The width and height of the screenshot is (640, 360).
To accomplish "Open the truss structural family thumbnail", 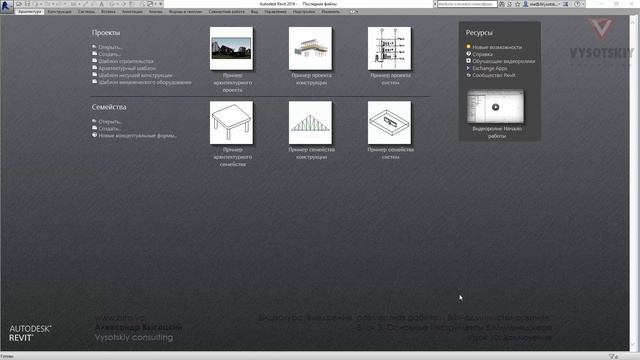I will coord(310,123).
